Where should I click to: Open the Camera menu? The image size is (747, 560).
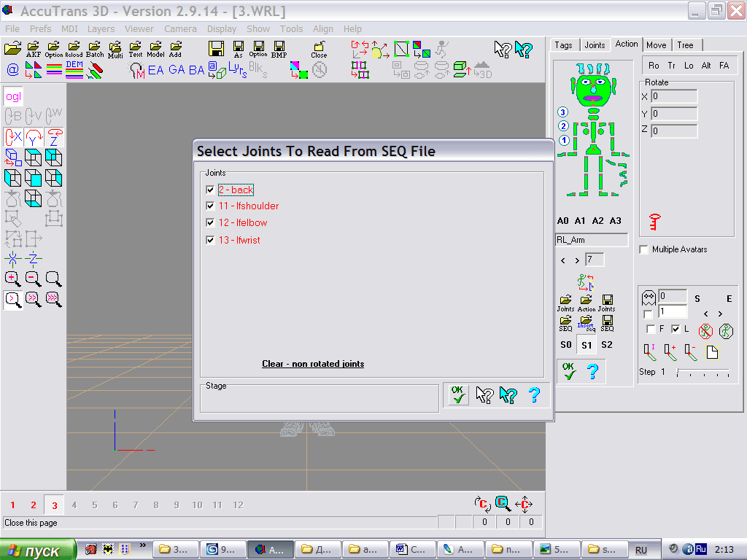click(x=180, y=28)
